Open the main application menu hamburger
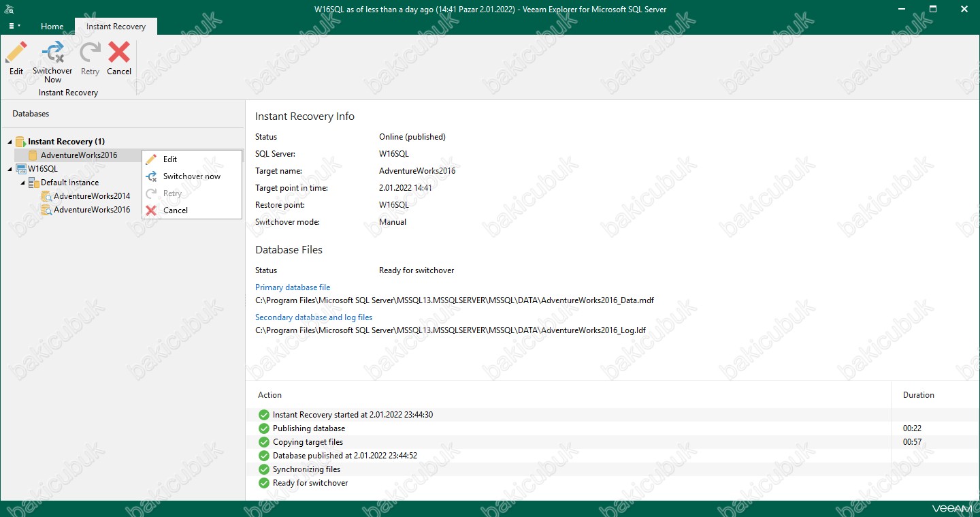This screenshot has height=517, width=980. coord(14,26)
